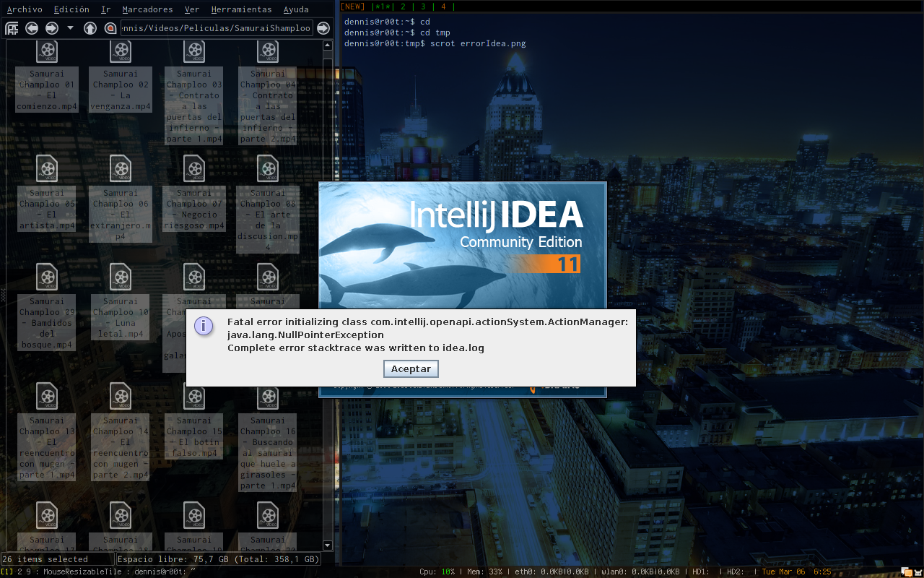The height and width of the screenshot is (578, 924).
Task: Select the Samurai Champloo 14 video icon
Action: click(121, 396)
